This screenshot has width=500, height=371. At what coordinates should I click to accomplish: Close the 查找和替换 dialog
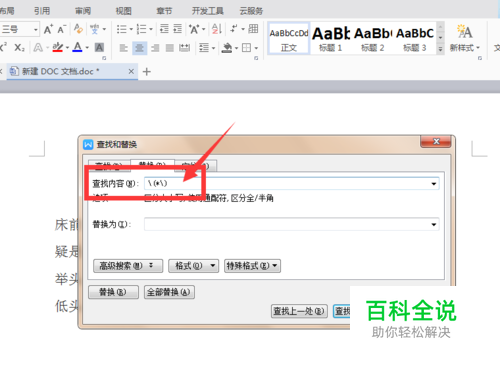click(436, 142)
